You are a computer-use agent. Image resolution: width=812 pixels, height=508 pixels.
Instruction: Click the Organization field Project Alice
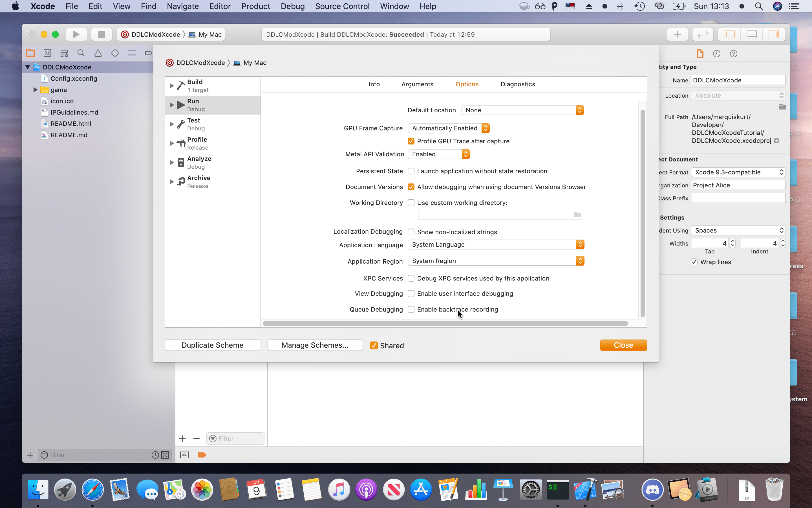pos(738,185)
